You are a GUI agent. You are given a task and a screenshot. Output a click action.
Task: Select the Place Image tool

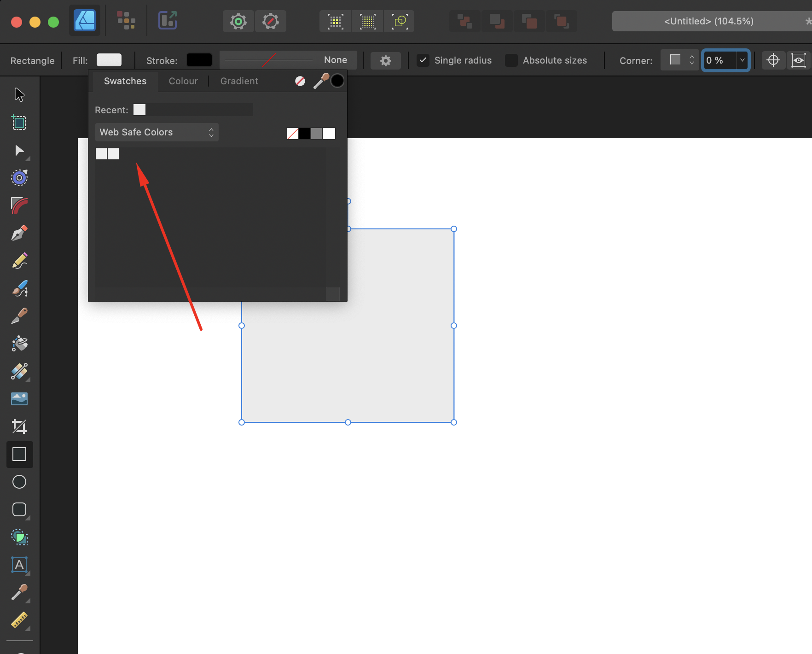[x=19, y=399]
